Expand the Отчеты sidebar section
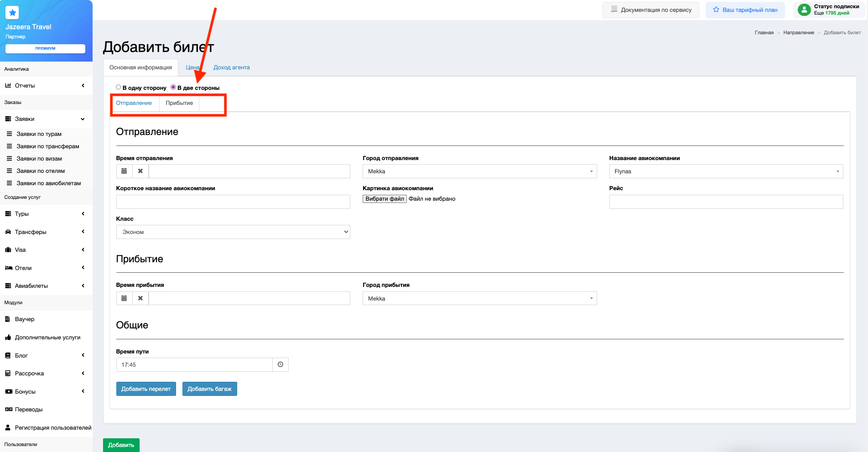This screenshot has height=452, width=868. pos(46,86)
